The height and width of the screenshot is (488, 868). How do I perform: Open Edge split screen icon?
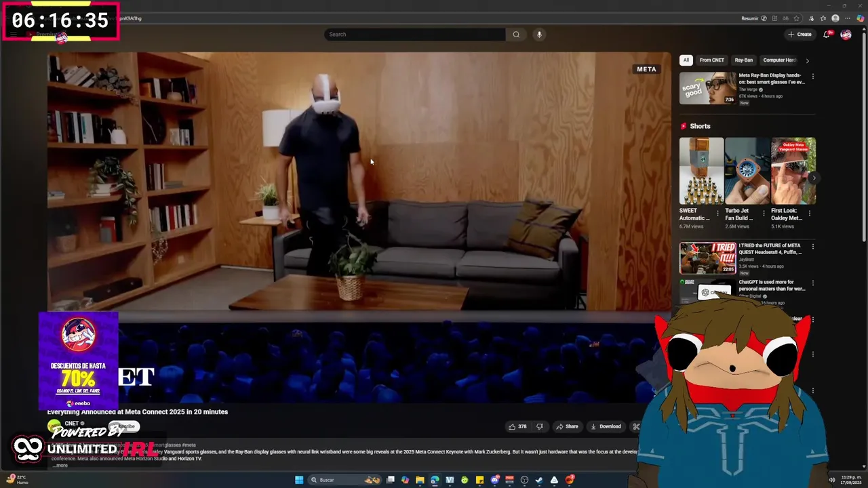[x=774, y=18]
